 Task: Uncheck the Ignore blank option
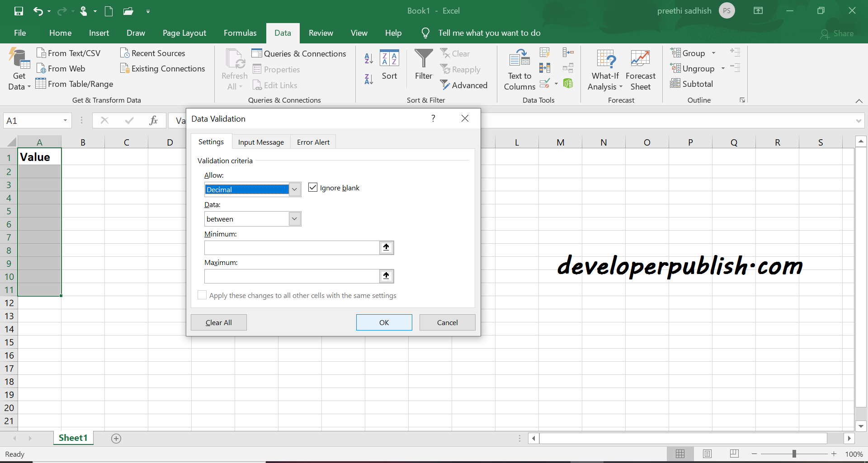pos(312,187)
